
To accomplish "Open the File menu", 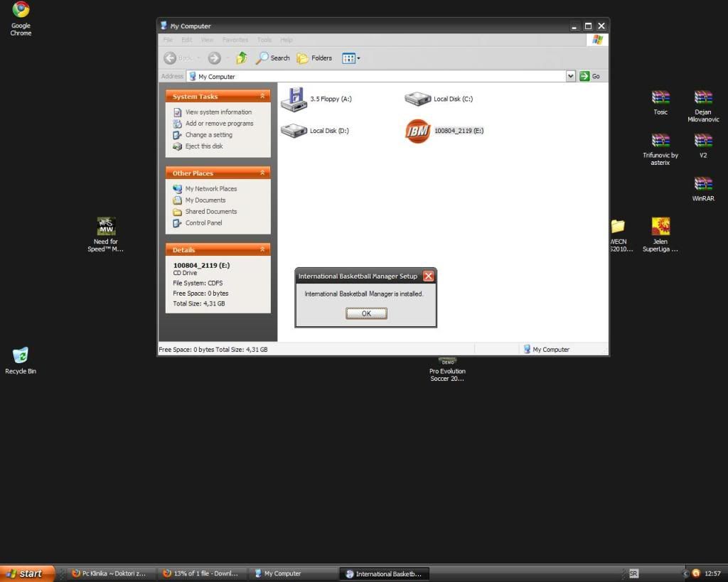I will coord(168,40).
